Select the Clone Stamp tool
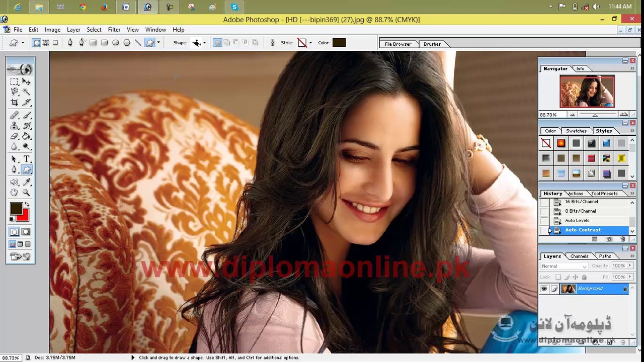This screenshot has height=362, width=644. pyautogui.click(x=15, y=126)
